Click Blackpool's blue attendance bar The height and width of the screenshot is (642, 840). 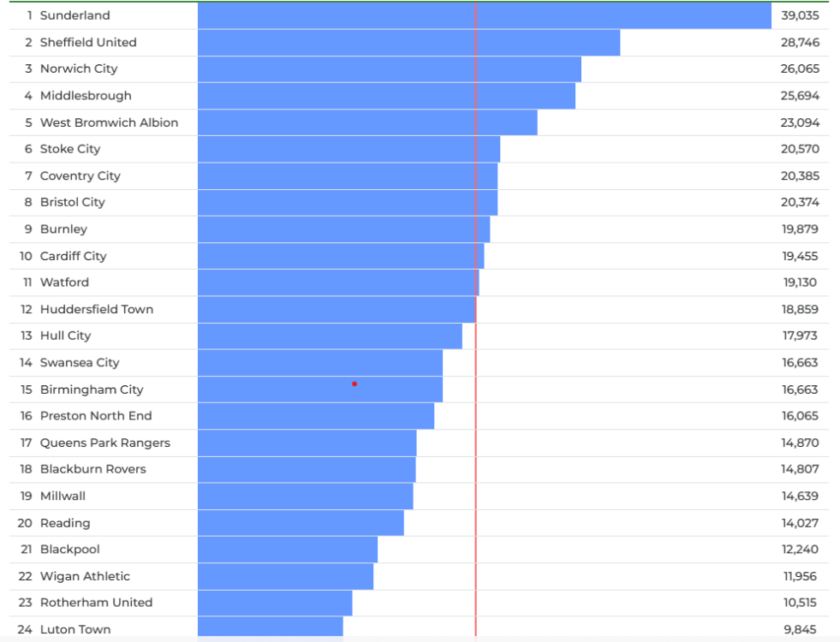(288, 550)
